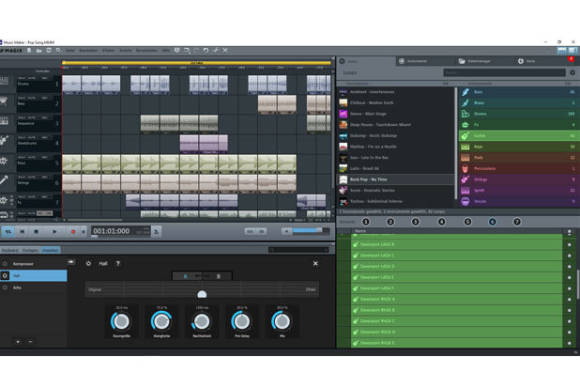The image size is (580, 388).
Task: Select pitch number 6 circle
Action: tap(492, 222)
